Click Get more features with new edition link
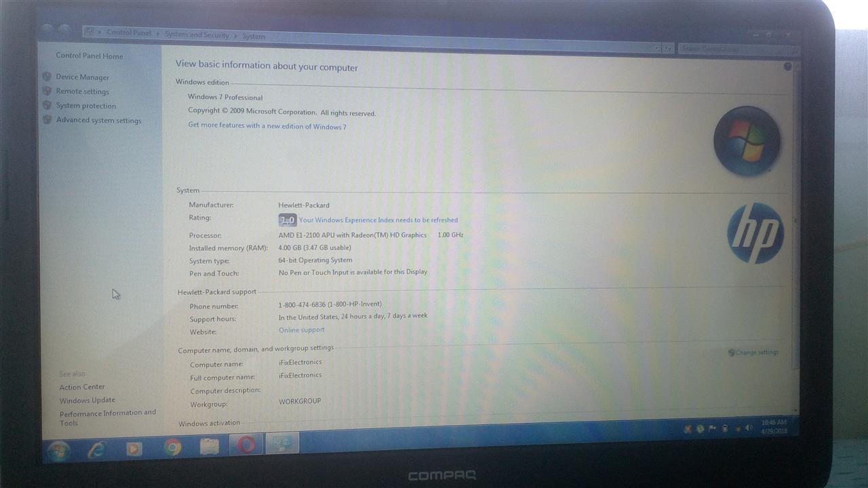 point(267,126)
